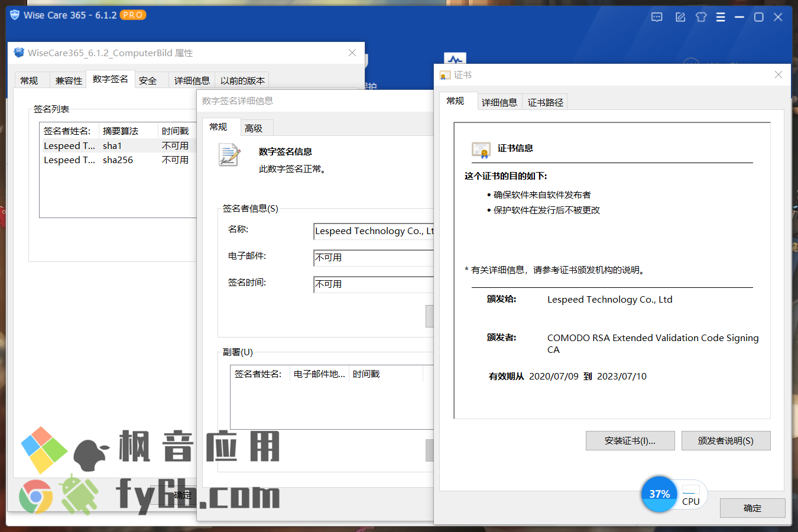Close the file properties window
Viewport: 798px width, 532px height.
[352, 53]
